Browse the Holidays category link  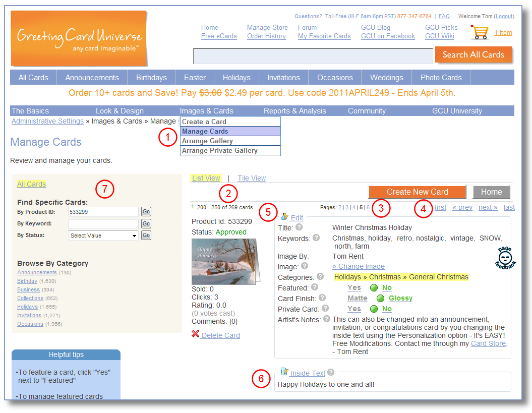tap(27, 307)
